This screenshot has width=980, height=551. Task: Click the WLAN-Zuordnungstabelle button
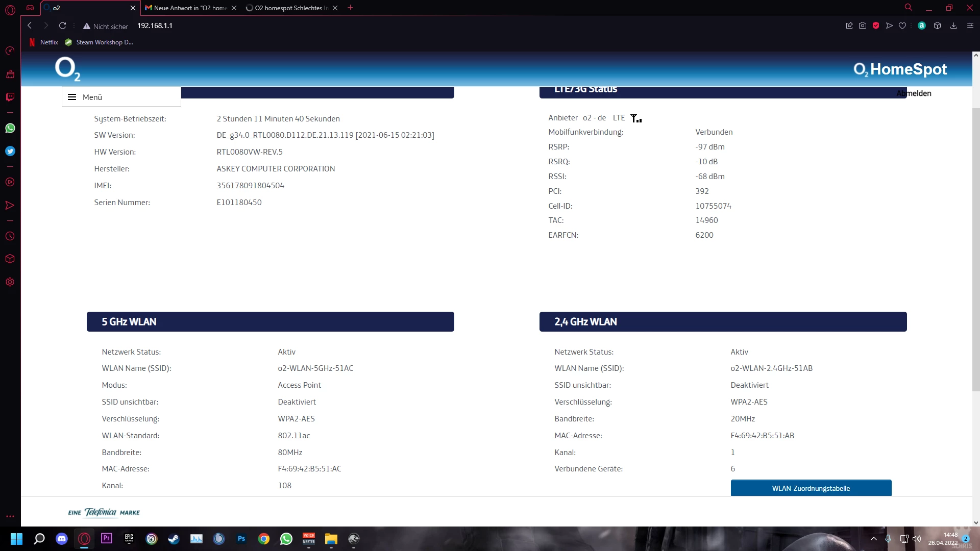click(x=811, y=488)
